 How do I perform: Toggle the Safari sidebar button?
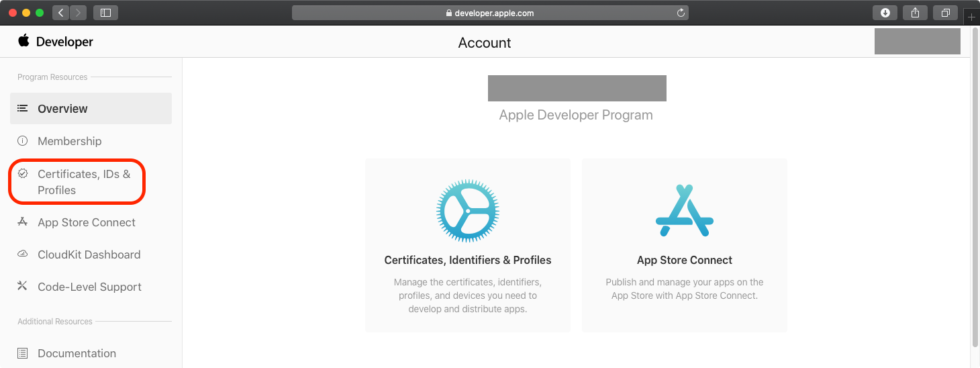[105, 13]
